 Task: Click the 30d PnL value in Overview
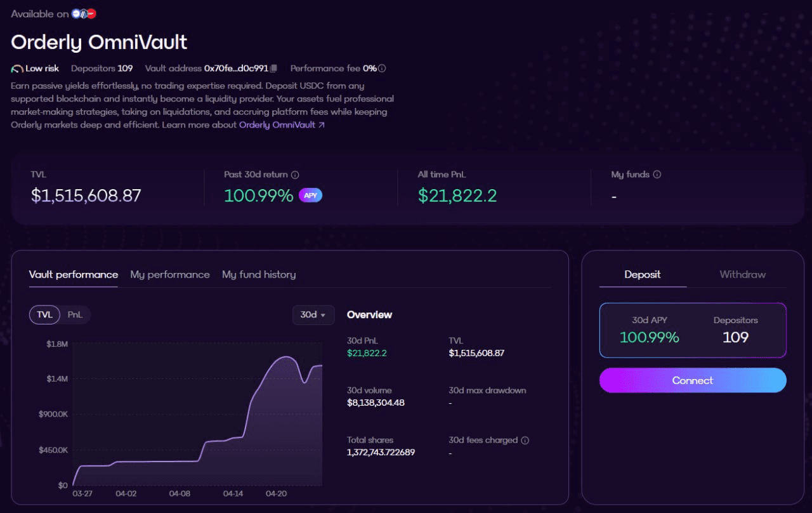tap(367, 353)
